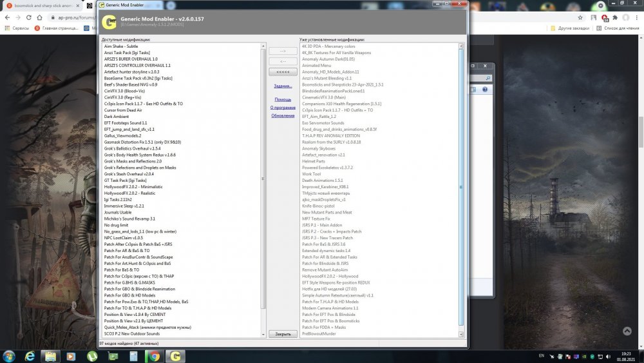Open the Задания... link

(x=283, y=86)
